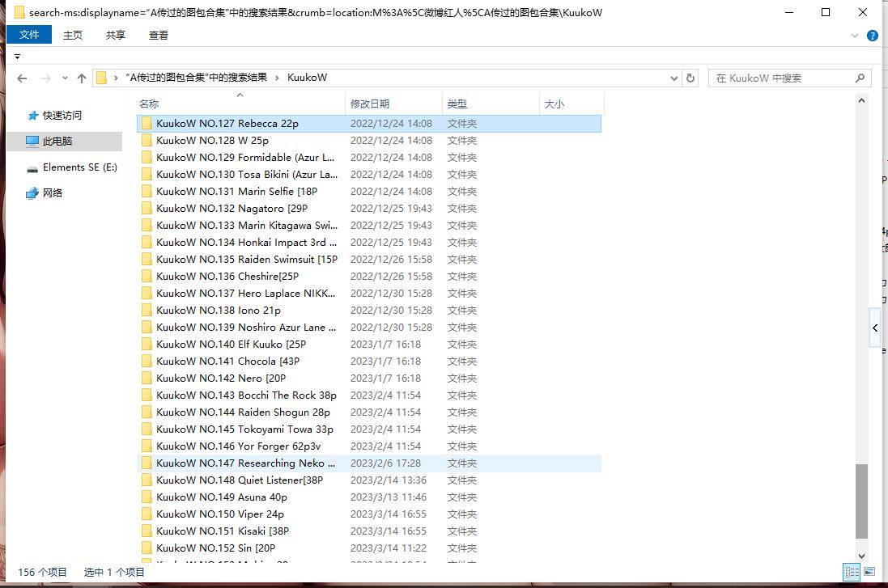The width and height of the screenshot is (888, 588).
Task: Select KuukoW NO.133 Marin Kitagawa folder name
Action: tap(246, 225)
